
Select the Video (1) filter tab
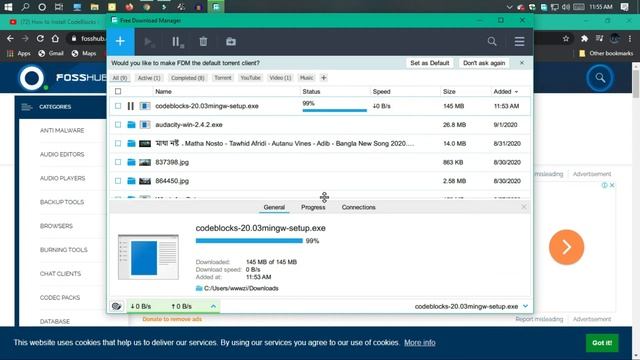[280, 78]
